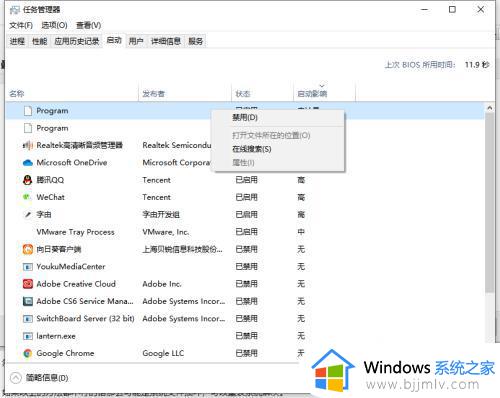The width and height of the screenshot is (500, 398).
Task: Switch to the 用户 tab
Action: pos(136,41)
